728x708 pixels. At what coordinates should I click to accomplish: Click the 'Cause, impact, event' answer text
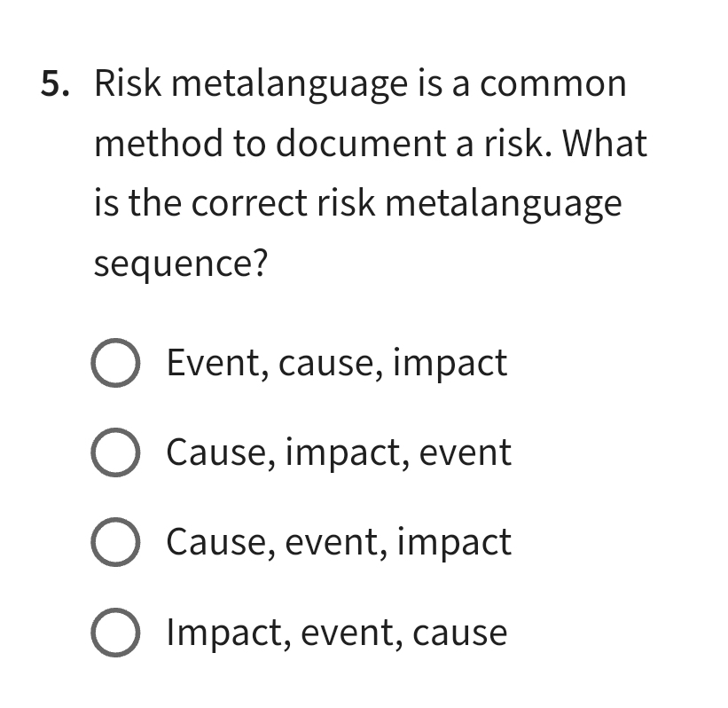pos(338,453)
